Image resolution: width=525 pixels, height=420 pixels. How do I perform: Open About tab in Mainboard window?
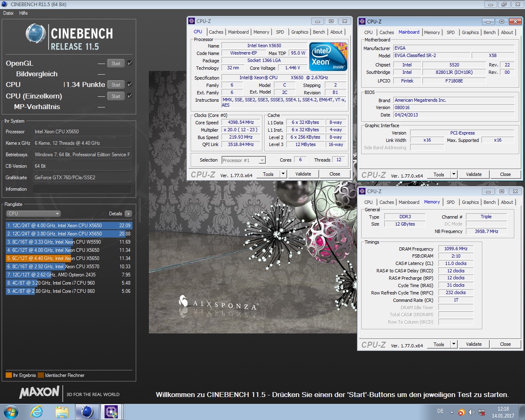(x=507, y=32)
